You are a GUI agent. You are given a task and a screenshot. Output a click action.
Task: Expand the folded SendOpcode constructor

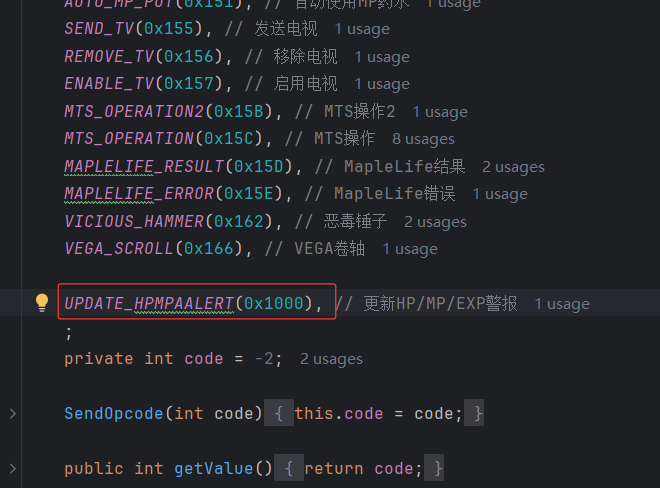[x=12, y=413]
